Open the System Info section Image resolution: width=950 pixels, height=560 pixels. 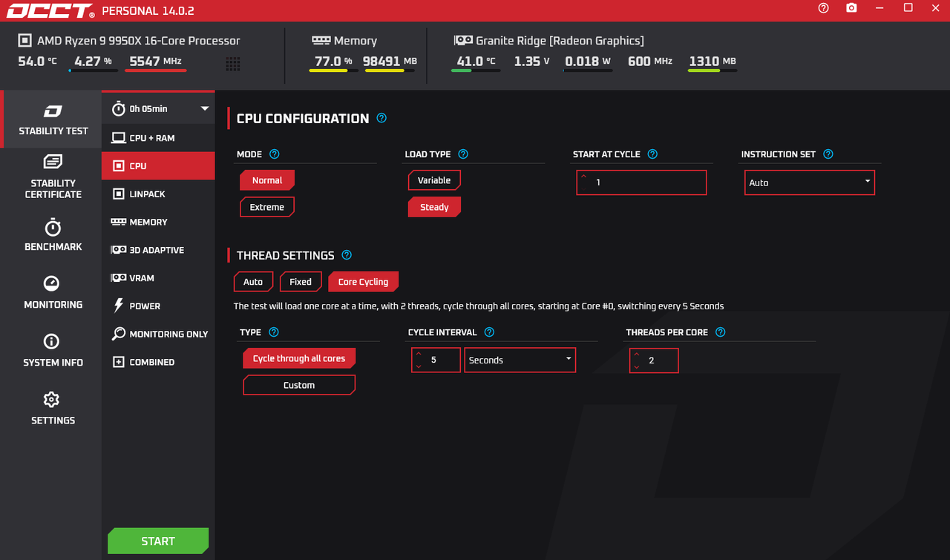pos(53,351)
